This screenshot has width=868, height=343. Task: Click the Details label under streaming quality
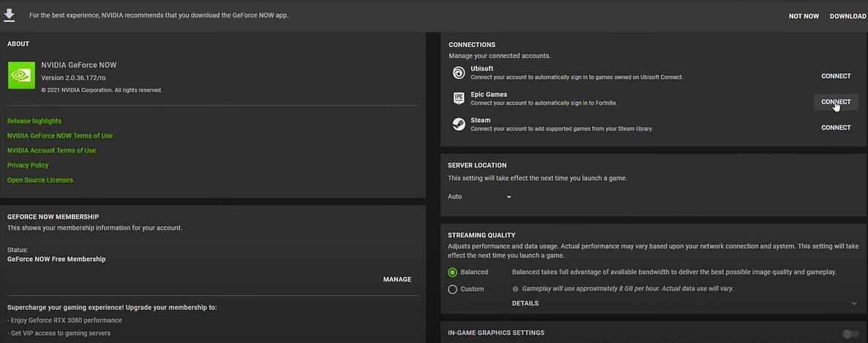pos(525,303)
